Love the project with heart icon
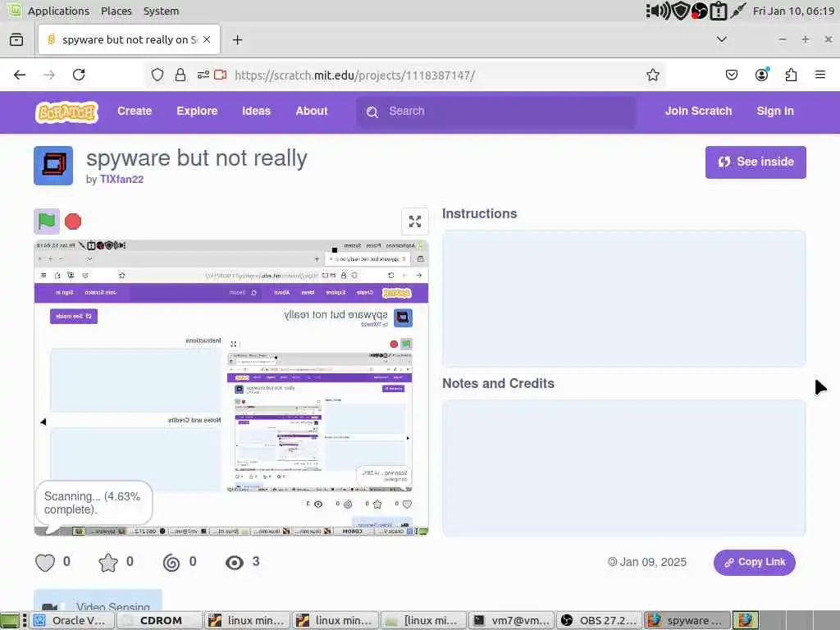Image resolution: width=840 pixels, height=630 pixels. tap(45, 563)
